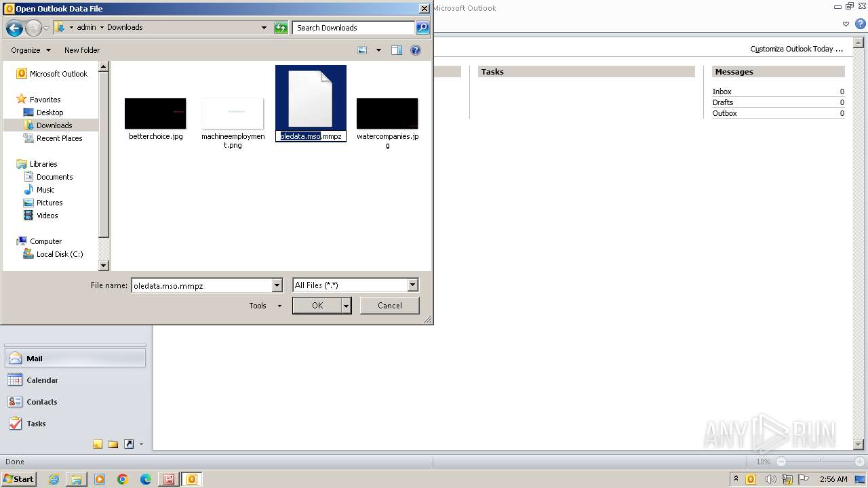Open Folder List icon in Outlook

pyautogui.click(x=113, y=444)
